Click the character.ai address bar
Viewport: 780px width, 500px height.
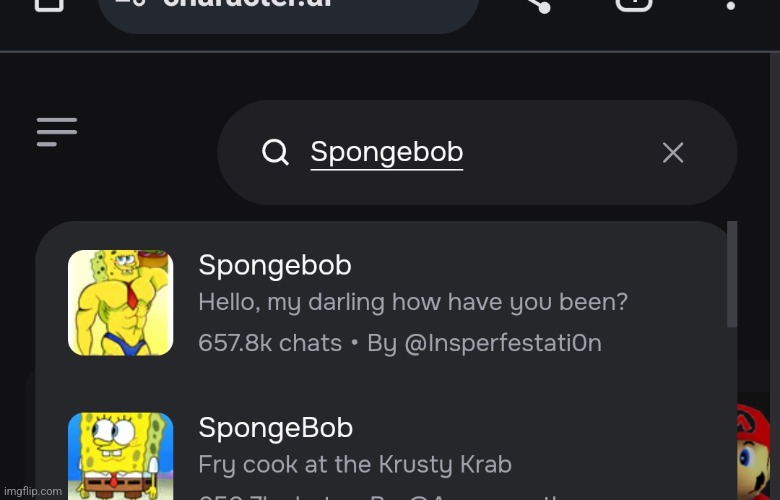(x=289, y=10)
